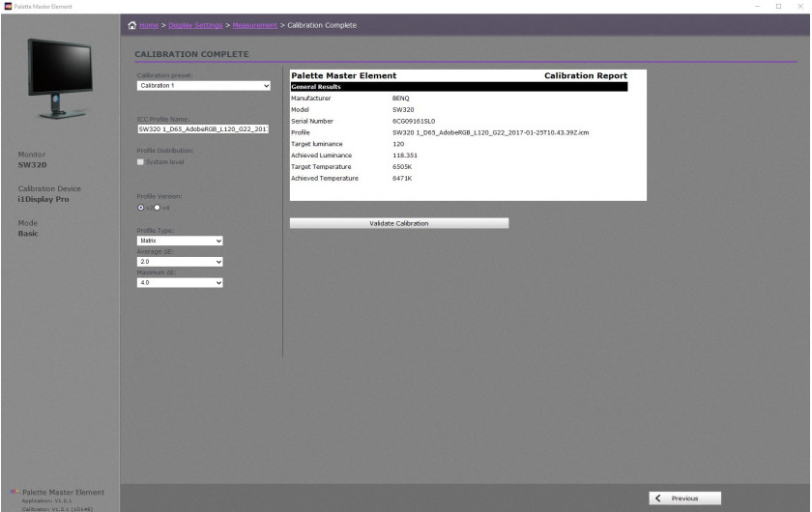Open the Home breadcrumb link
The image size is (812, 512).
[149, 25]
